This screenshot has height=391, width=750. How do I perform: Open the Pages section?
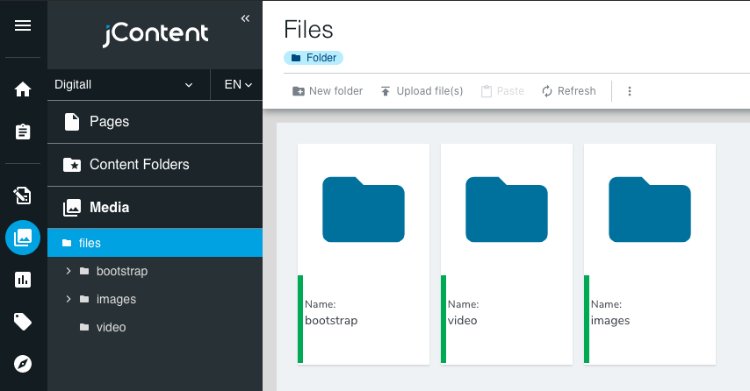point(155,122)
